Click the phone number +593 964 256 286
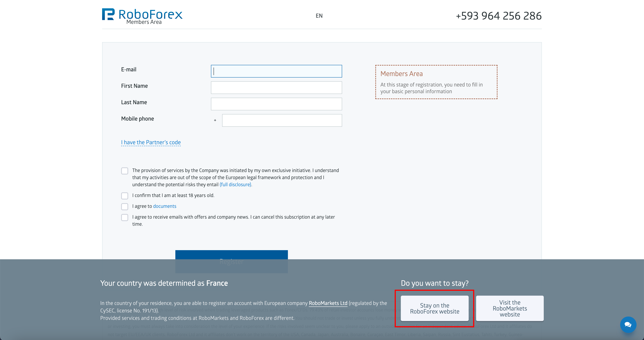Screen dimensions: 644x340 pyautogui.click(x=498, y=16)
